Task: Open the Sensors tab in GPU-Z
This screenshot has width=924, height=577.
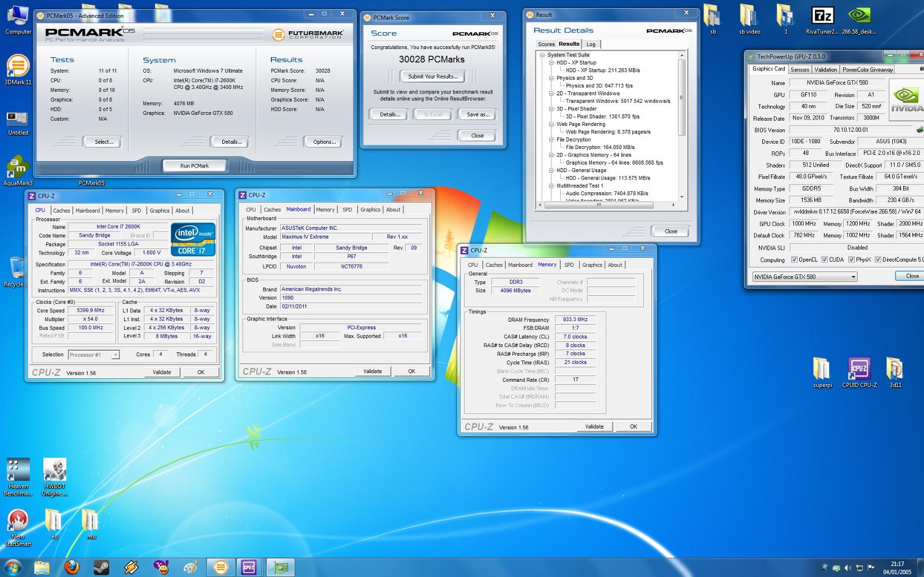Action: pyautogui.click(x=800, y=69)
